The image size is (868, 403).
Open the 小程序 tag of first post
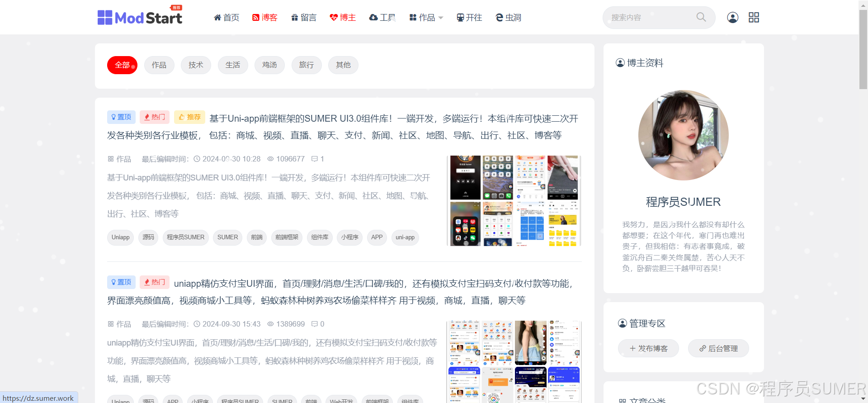[349, 237]
